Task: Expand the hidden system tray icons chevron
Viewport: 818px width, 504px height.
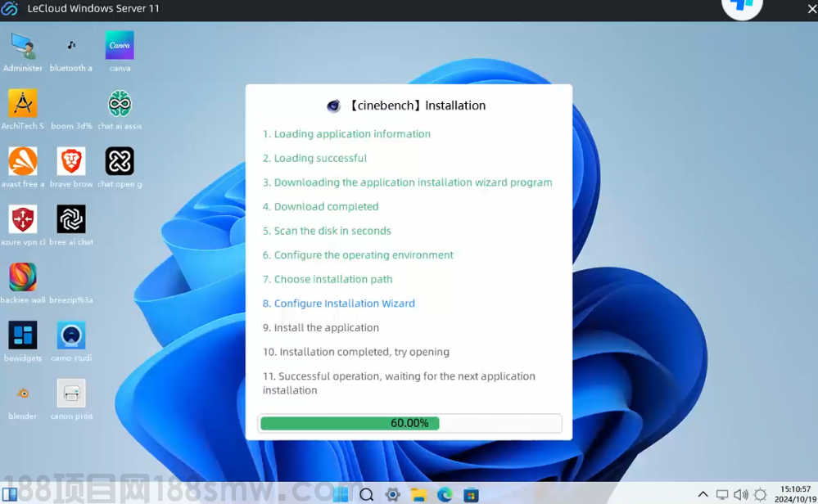Action: (703, 494)
